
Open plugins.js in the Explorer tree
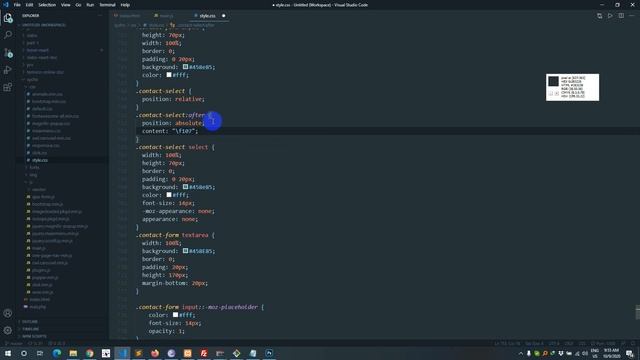coord(41,270)
